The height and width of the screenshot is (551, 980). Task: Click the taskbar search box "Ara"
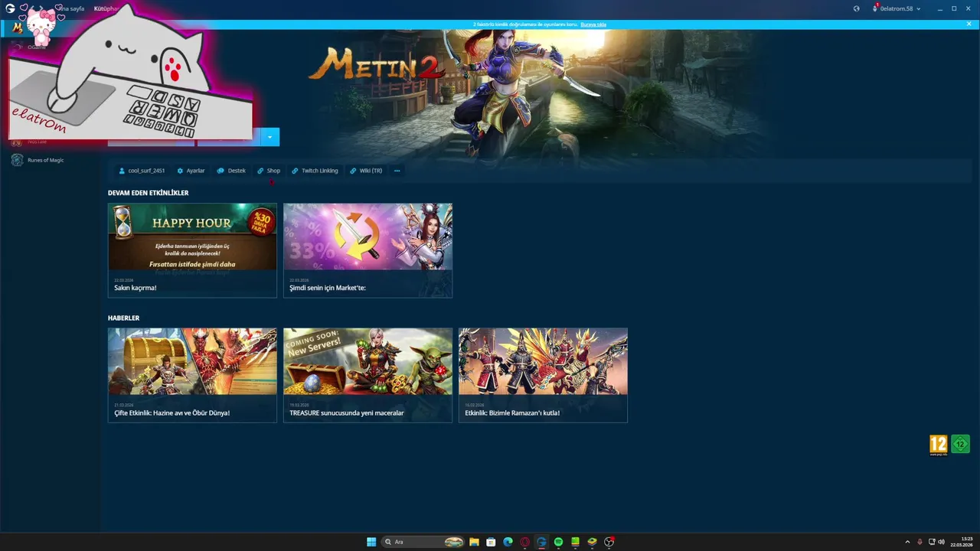(423, 542)
